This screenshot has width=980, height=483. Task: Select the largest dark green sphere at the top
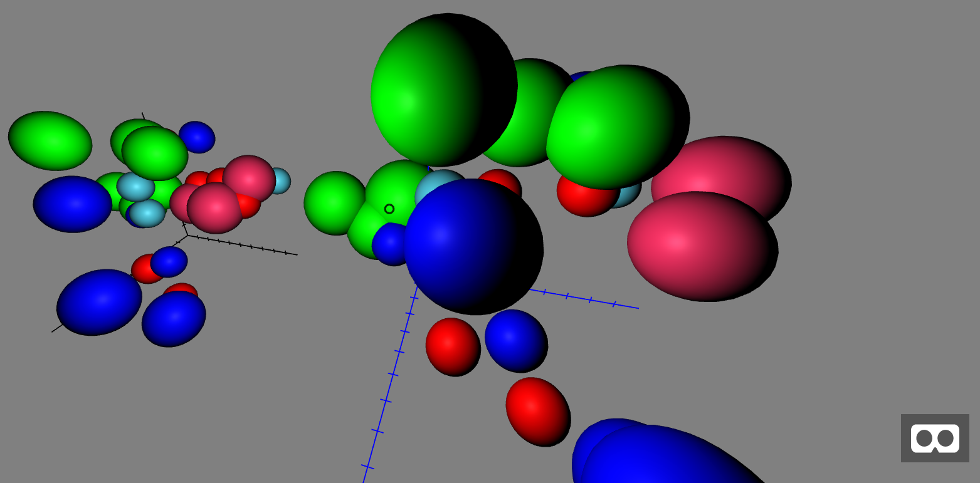[x=446, y=88]
